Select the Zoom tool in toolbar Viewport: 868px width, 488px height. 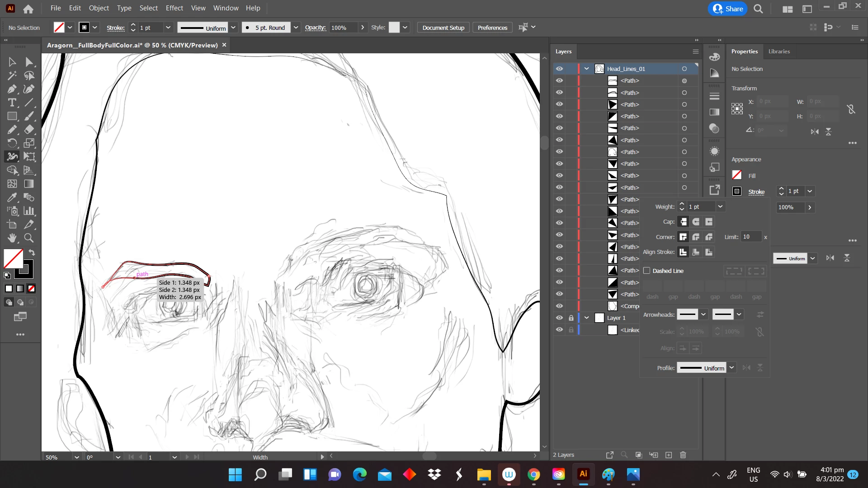(x=29, y=238)
